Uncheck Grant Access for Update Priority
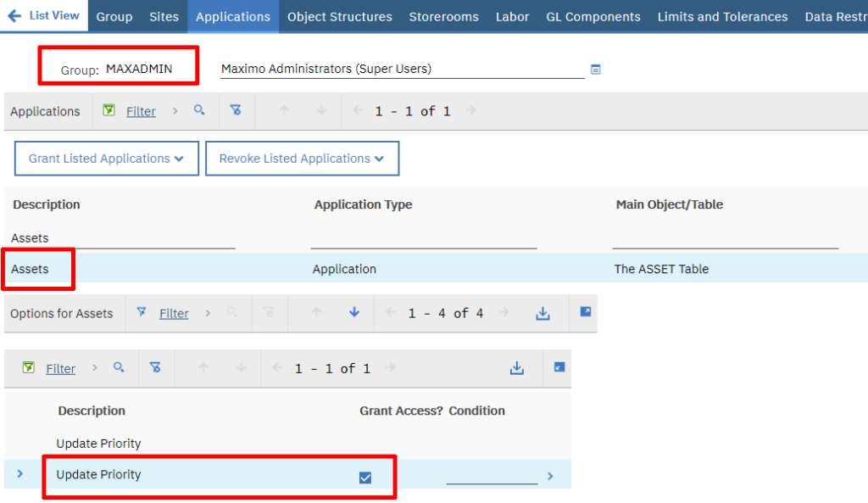 [x=365, y=478]
